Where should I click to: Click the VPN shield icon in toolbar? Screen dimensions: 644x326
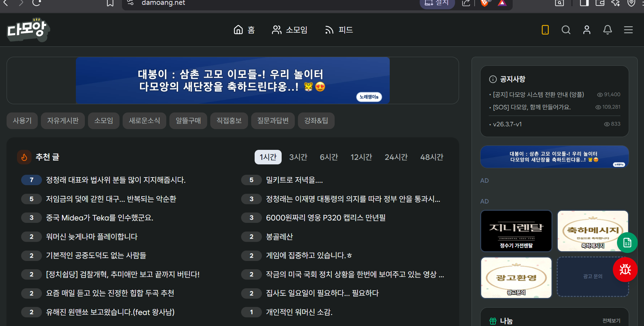[632, 3]
